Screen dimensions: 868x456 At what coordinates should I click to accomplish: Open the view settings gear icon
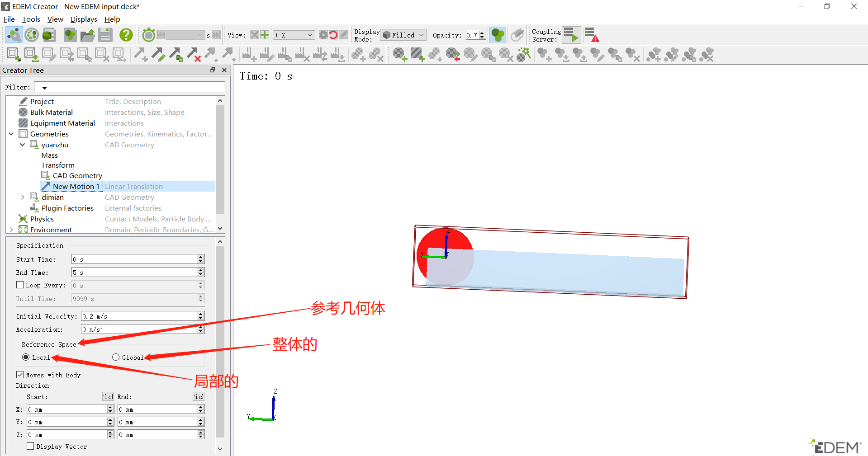coord(323,34)
